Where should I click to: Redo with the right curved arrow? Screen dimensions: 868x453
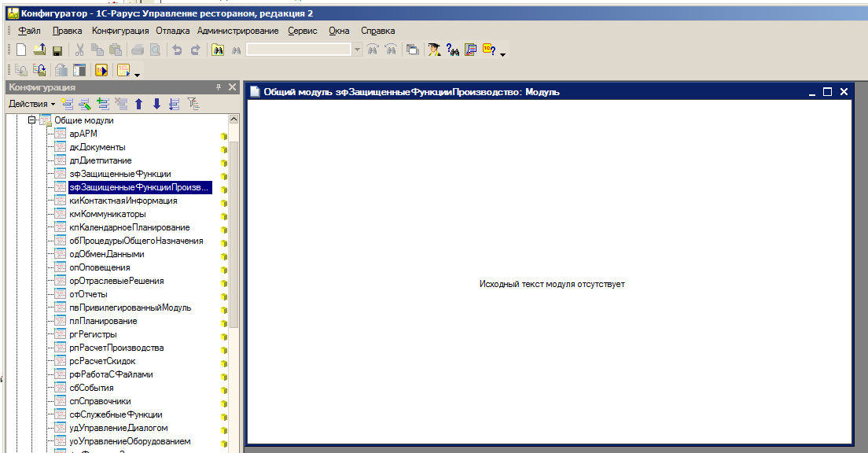pyautogui.click(x=195, y=50)
